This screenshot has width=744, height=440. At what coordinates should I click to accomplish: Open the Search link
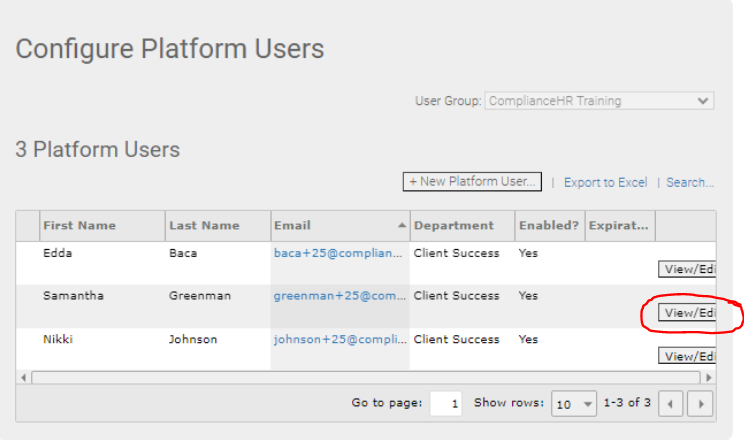[690, 183]
